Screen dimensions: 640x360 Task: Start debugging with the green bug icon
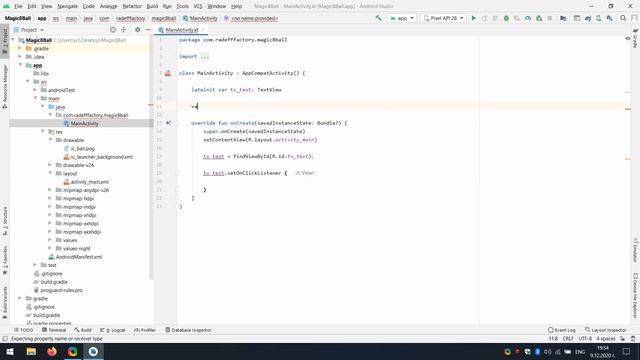click(506, 18)
